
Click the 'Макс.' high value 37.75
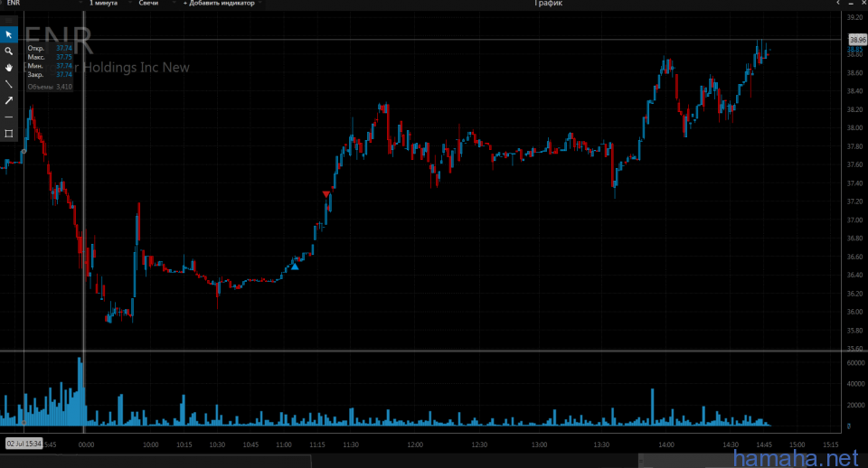coord(63,57)
